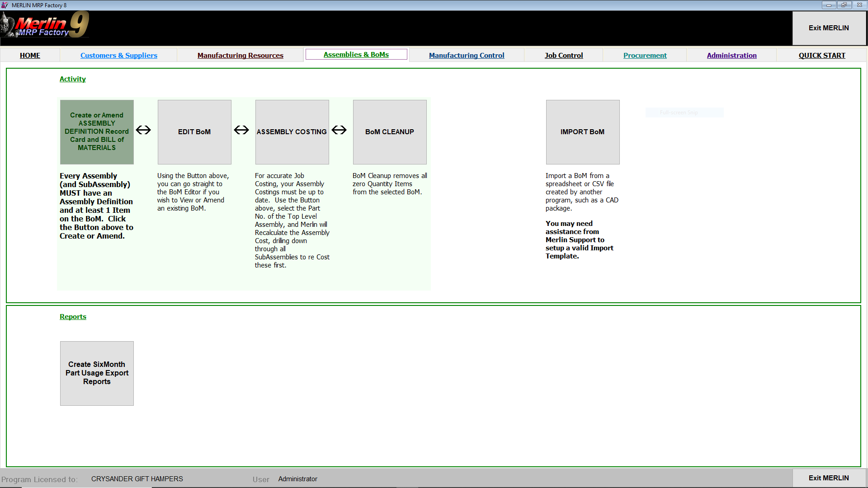The image size is (868, 488).
Task: Select the Assemblies & BoMs tab
Action: pos(356,54)
